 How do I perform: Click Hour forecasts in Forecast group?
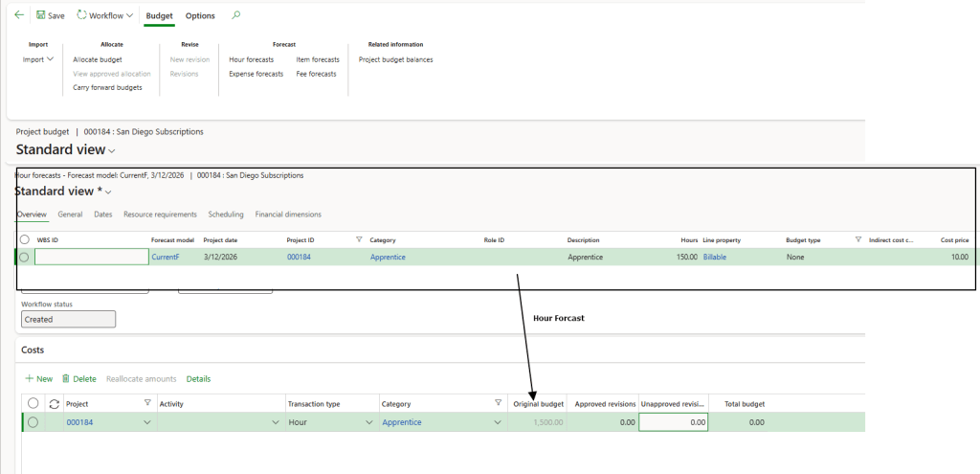pos(251,59)
